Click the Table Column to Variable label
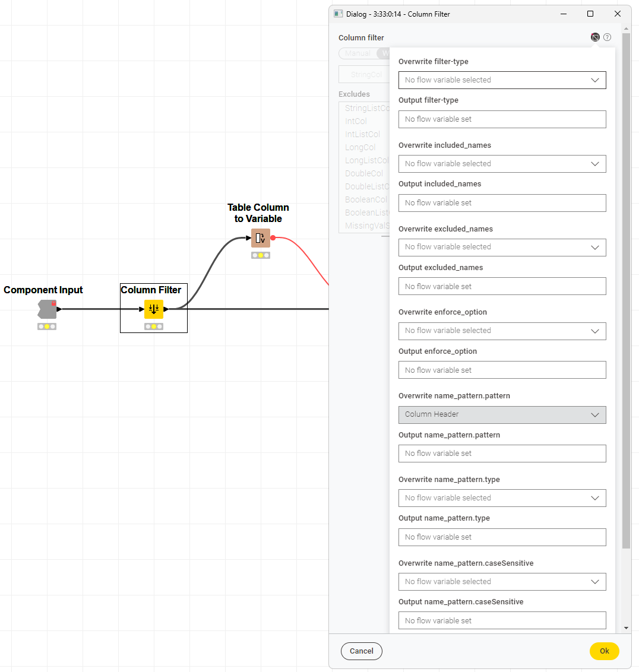639x672 pixels. tap(258, 213)
